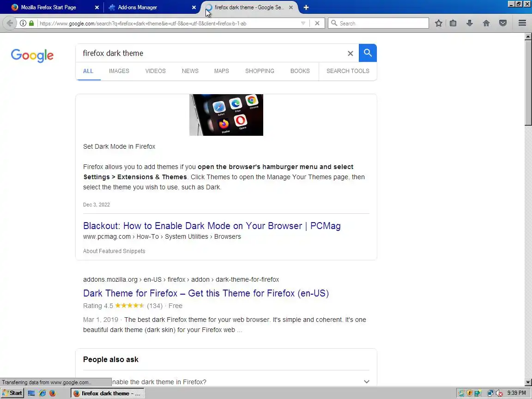Viewport: 532px width, 399px height.
Task: Switch to VIDEOS results
Action: [155, 71]
